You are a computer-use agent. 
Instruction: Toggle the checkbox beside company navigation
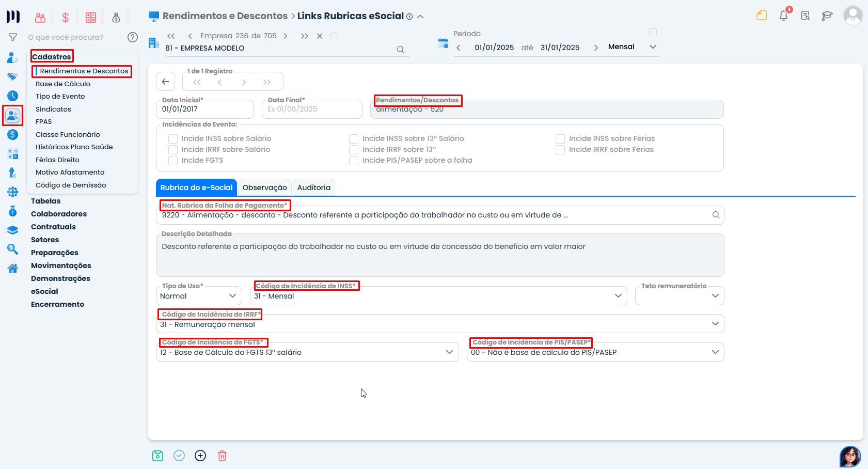click(334, 36)
